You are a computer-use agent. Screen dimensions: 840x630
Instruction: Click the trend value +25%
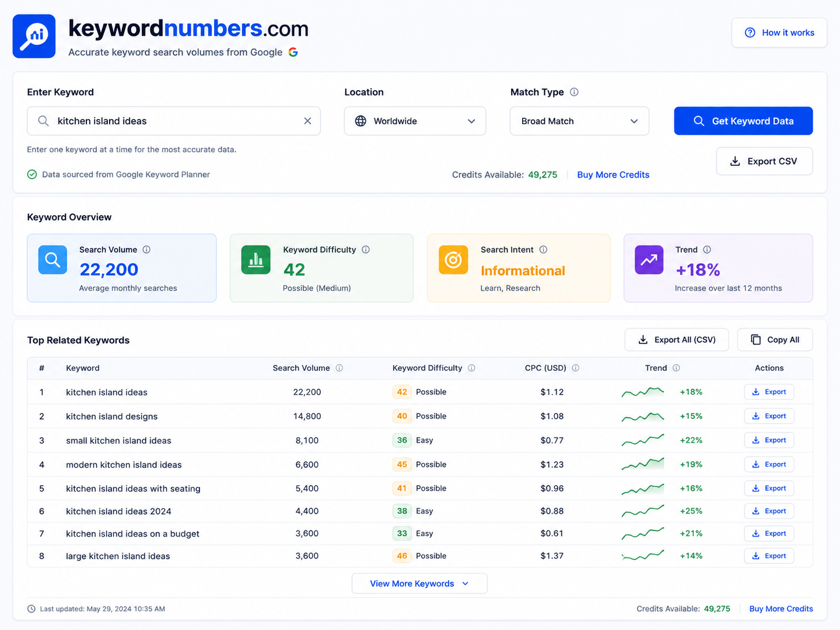691,511
